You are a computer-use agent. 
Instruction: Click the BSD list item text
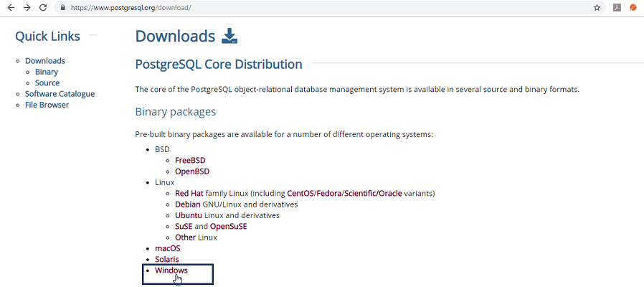coord(162,149)
